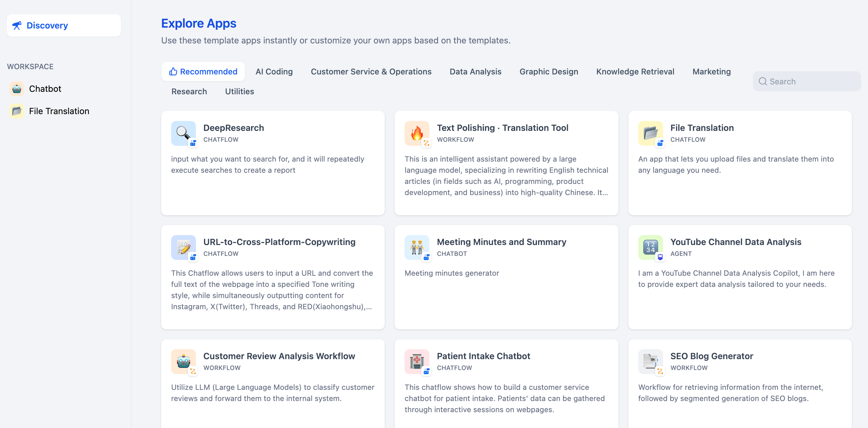
Task: Select the Recommended thumbs-up tab
Action: point(203,71)
